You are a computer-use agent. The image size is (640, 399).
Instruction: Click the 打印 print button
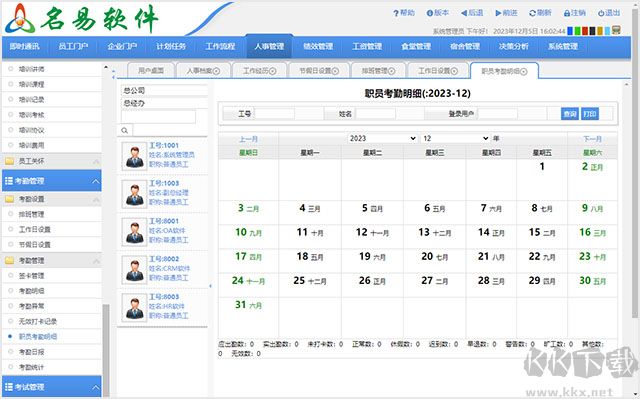tap(590, 114)
